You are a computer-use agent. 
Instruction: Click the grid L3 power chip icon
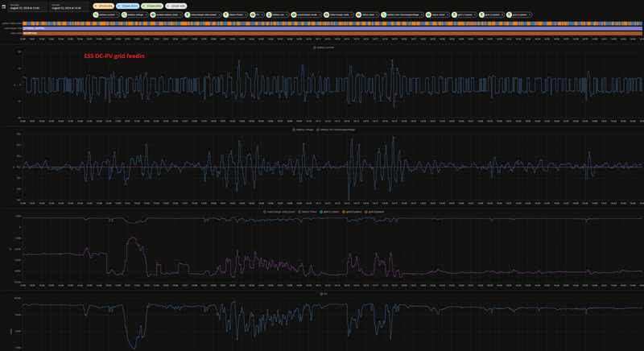(509, 14)
